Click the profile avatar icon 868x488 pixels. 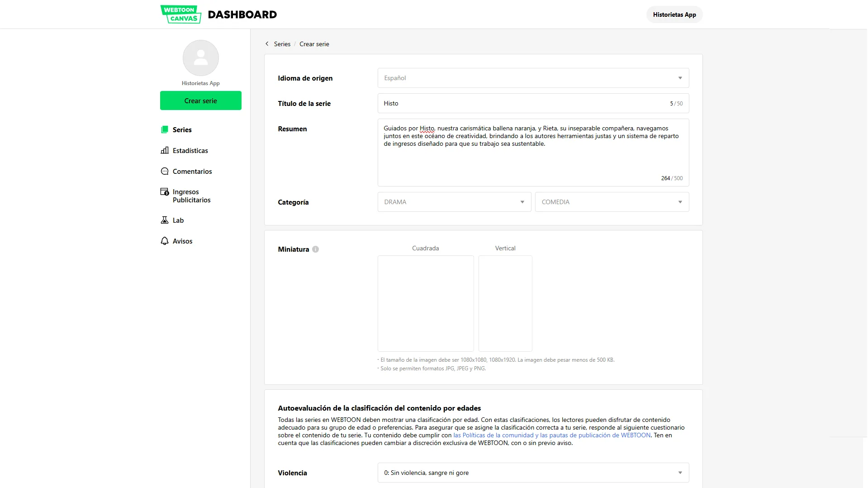pyautogui.click(x=201, y=58)
